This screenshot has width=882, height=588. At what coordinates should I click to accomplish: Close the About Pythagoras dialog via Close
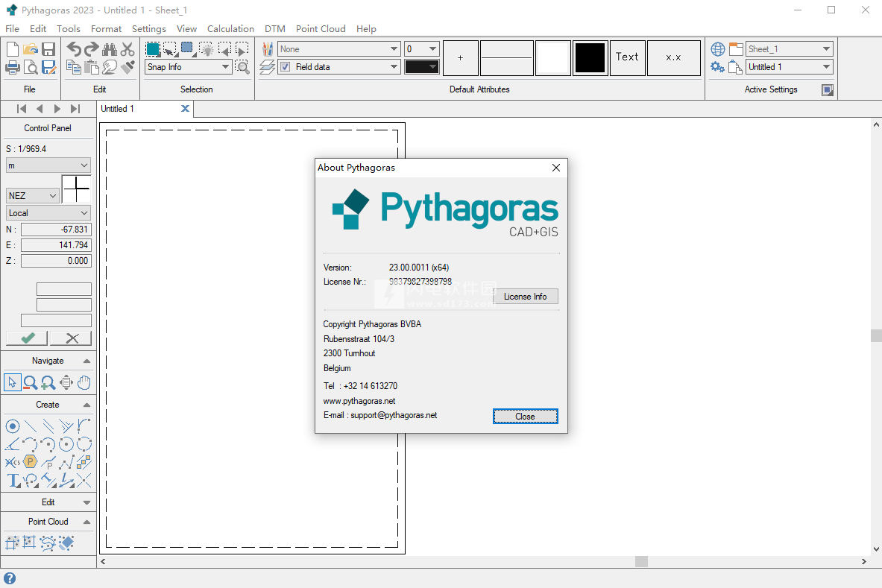point(526,417)
